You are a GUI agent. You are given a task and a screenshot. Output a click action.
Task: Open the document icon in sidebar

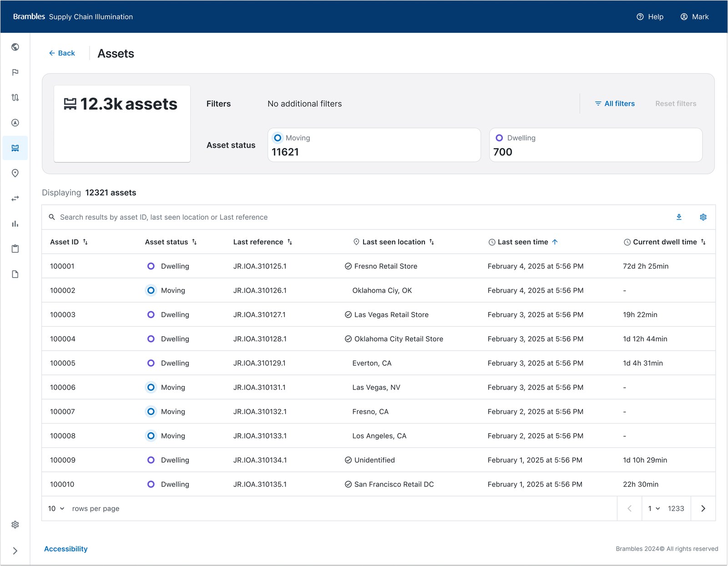[x=15, y=274]
